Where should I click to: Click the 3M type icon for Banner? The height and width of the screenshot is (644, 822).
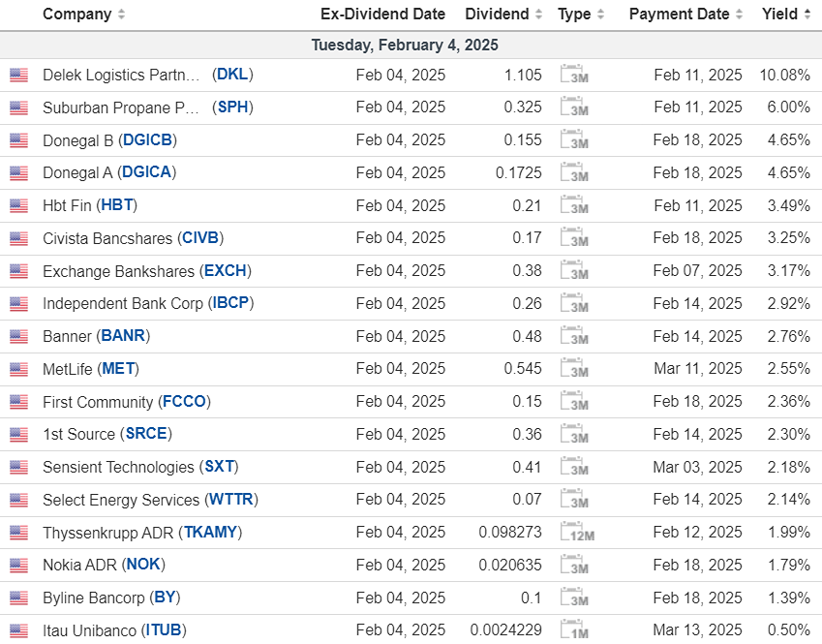coord(574,336)
